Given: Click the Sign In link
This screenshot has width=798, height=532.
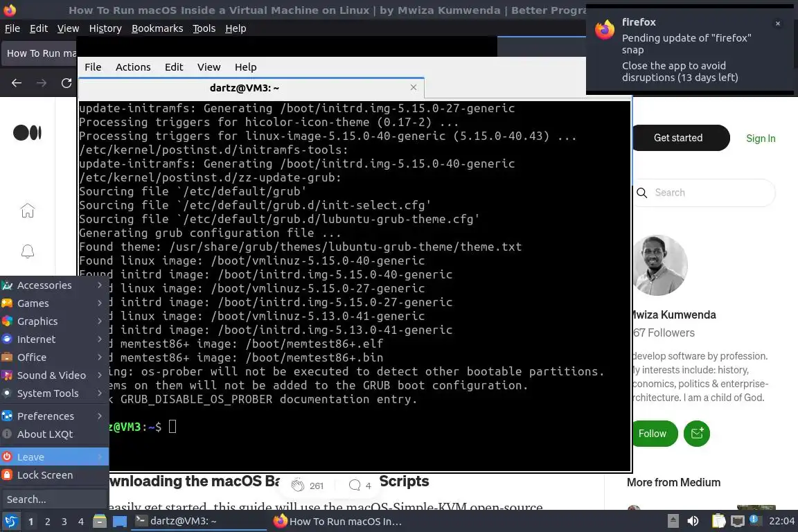Looking at the screenshot, I should [761, 138].
